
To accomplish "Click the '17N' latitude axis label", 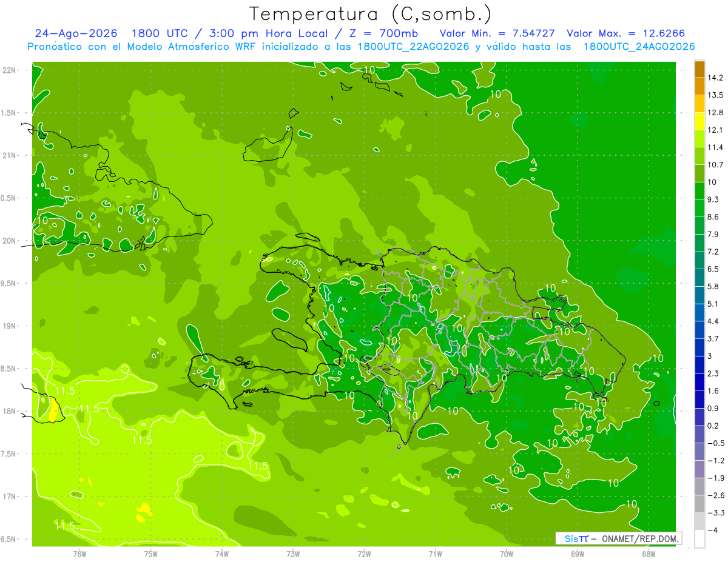I will [x=9, y=497].
